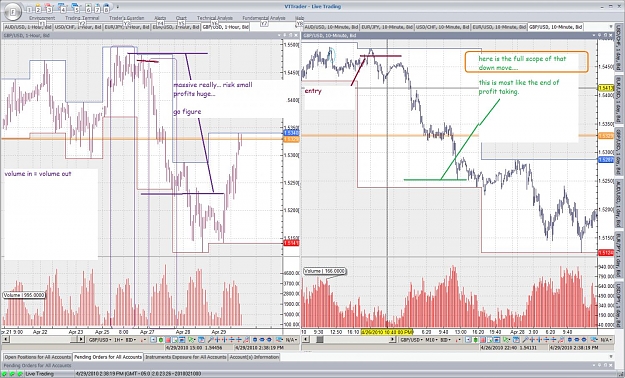This screenshot has width=625, height=378.
Task: Open the Environment menu
Action: (x=42, y=18)
